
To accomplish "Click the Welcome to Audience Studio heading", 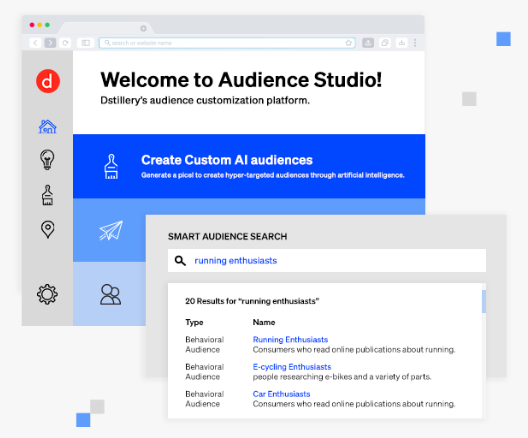I will (x=241, y=80).
